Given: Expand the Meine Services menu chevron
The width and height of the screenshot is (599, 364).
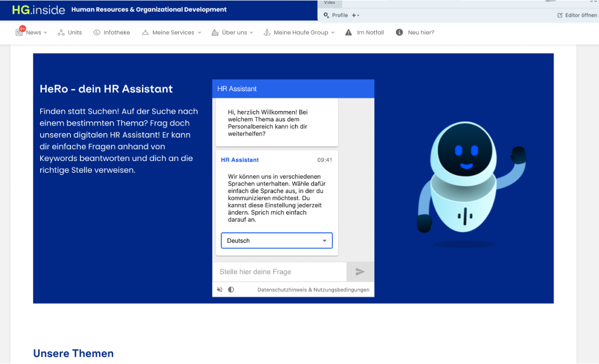Looking at the screenshot, I should point(199,33).
